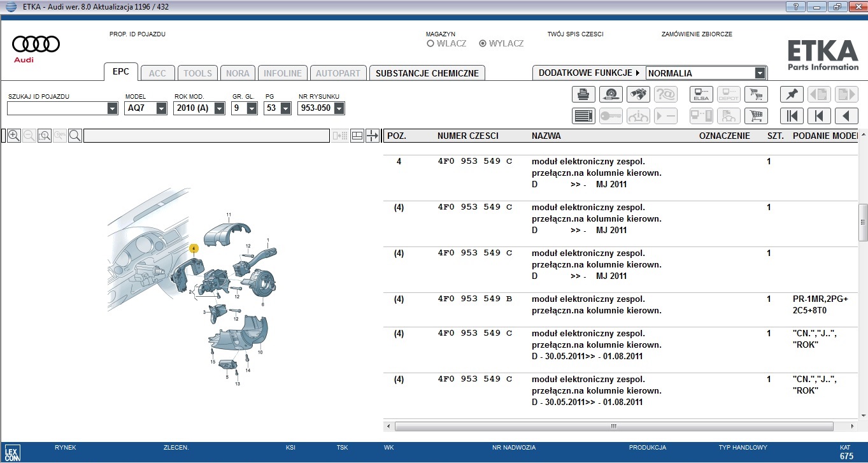Switch to the SUBSTANCJE CHEMICZNE tab
Viewport: 868px width, 463px height.
(x=427, y=73)
